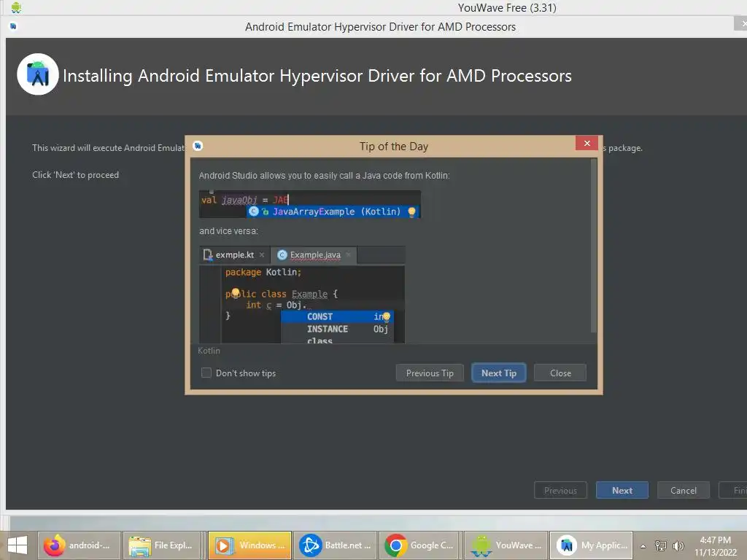
Task: Click the disabled Previous wizard button
Action: point(560,490)
